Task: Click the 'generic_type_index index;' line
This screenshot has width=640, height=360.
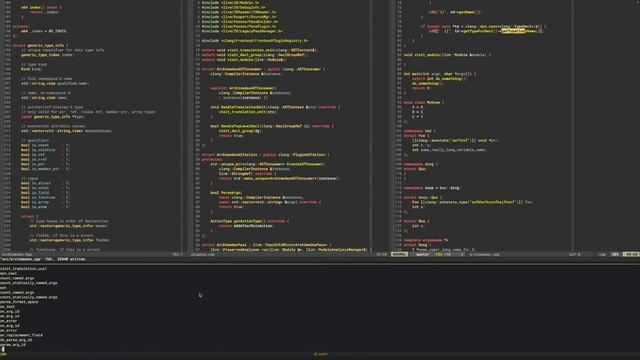Action: [x=47, y=55]
